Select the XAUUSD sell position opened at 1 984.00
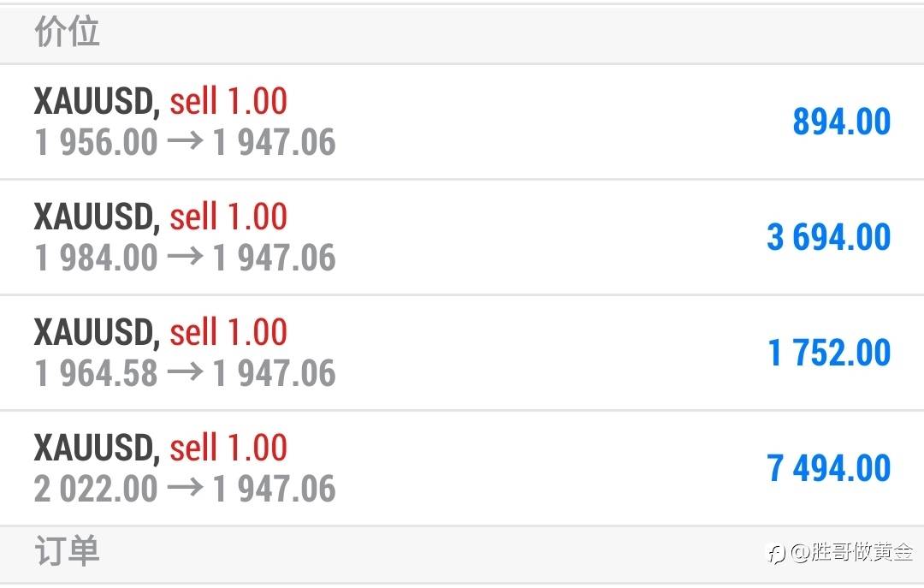The image size is (924, 588). tap(462, 237)
